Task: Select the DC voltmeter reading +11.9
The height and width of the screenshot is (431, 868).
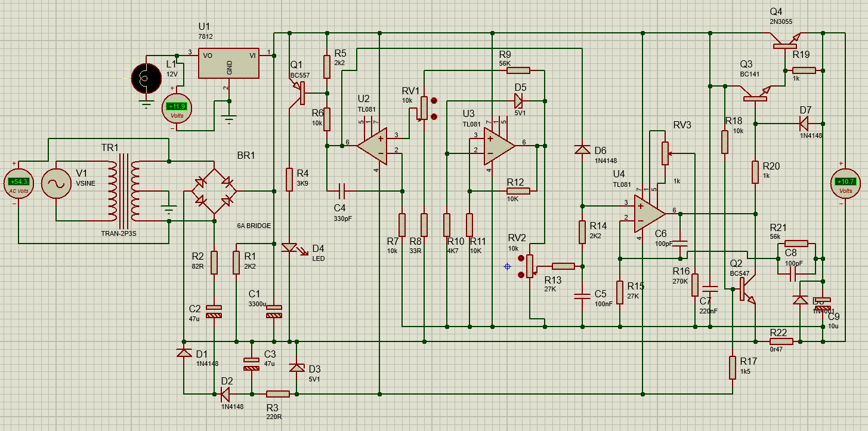Action: coord(176,107)
